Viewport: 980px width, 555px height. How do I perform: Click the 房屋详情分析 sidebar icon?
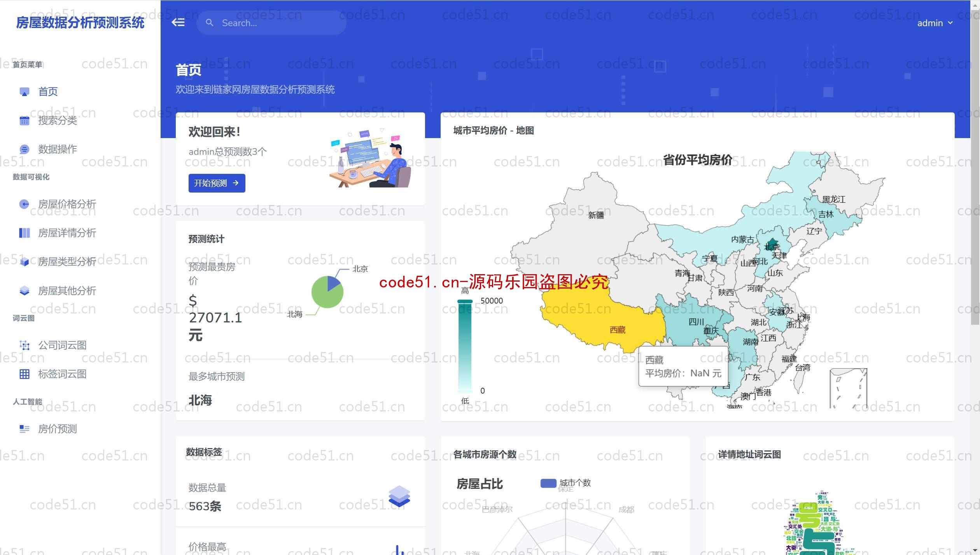pos(25,232)
